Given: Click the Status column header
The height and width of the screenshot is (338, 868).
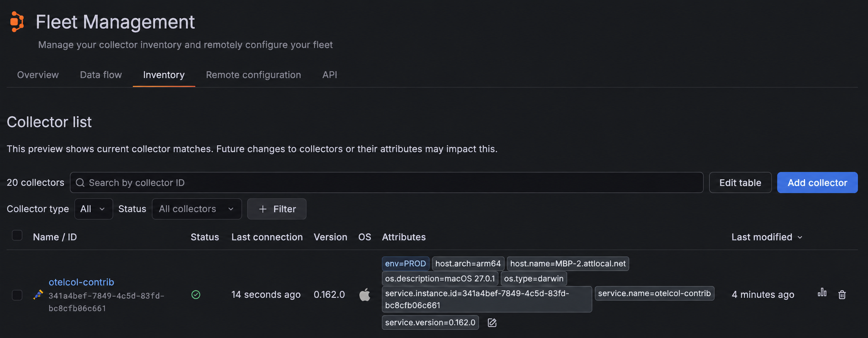Looking at the screenshot, I should [x=205, y=237].
